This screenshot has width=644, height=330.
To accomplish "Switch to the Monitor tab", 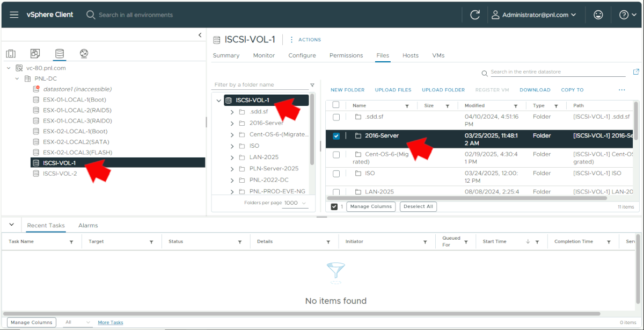I will tap(264, 55).
